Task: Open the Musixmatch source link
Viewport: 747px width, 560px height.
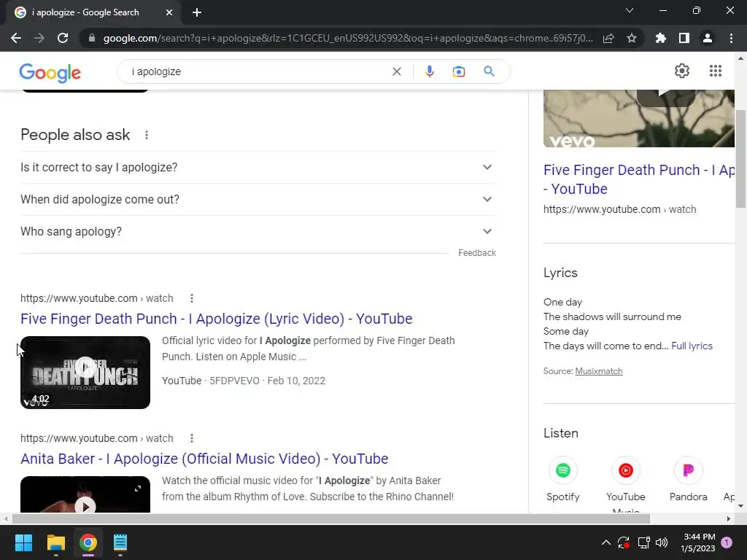Action: (598, 371)
